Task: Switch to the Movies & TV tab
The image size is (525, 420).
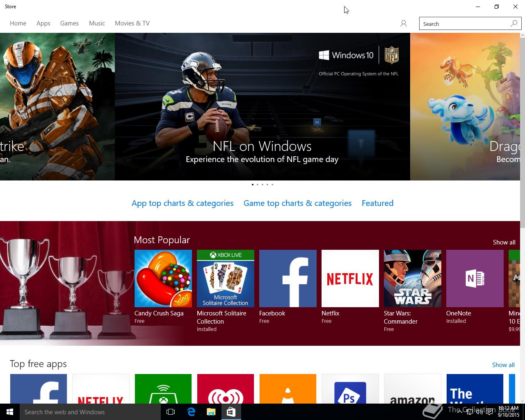Action: [x=132, y=23]
